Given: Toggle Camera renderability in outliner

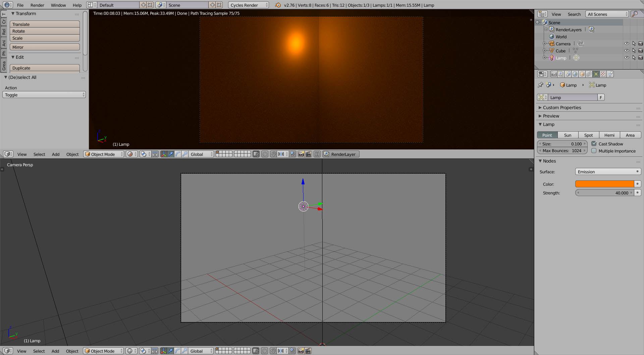Looking at the screenshot, I should coord(641,44).
